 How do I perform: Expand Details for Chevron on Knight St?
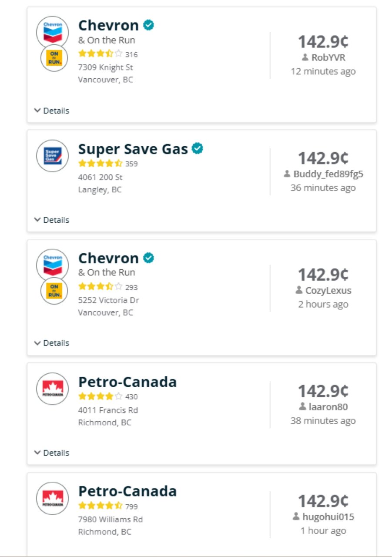[52, 111]
